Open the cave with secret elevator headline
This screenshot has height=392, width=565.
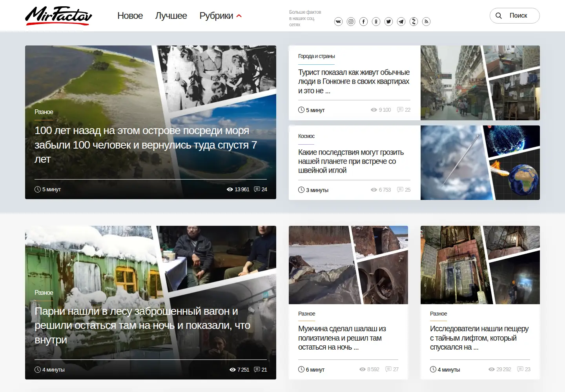tap(479, 338)
